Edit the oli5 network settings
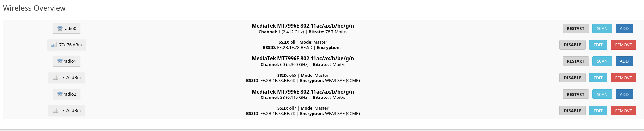The height and width of the screenshot is (131, 644). 598,78
